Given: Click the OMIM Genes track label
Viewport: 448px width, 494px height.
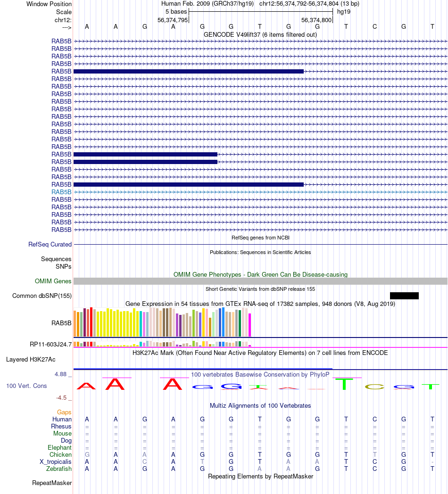Looking at the screenshot, I should [53, 281].
